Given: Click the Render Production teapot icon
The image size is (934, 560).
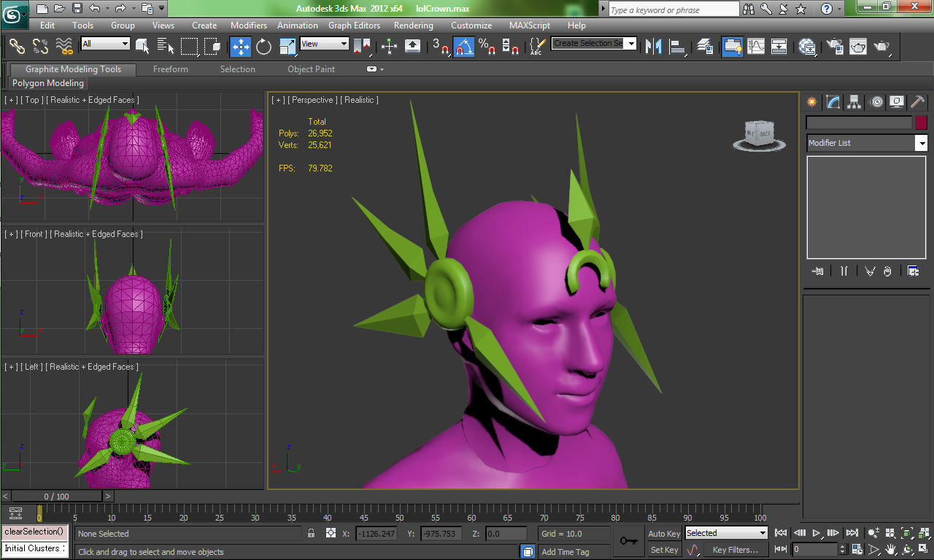Looking at the screenshot, I should (x=882, y=46).
